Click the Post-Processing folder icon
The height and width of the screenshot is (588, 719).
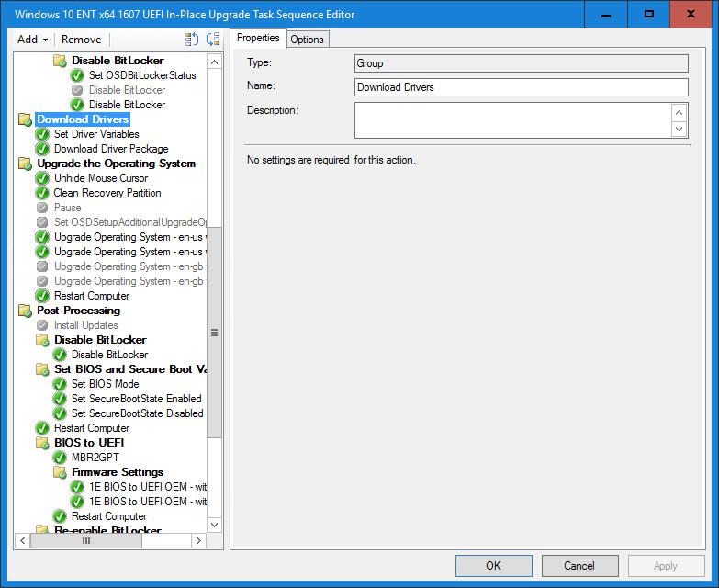coord(25,311)
